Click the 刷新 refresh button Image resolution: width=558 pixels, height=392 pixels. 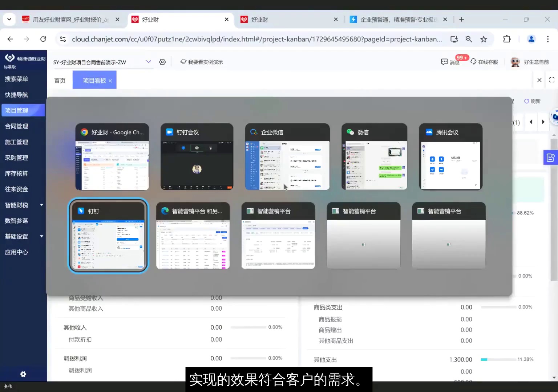click(533, 101)
